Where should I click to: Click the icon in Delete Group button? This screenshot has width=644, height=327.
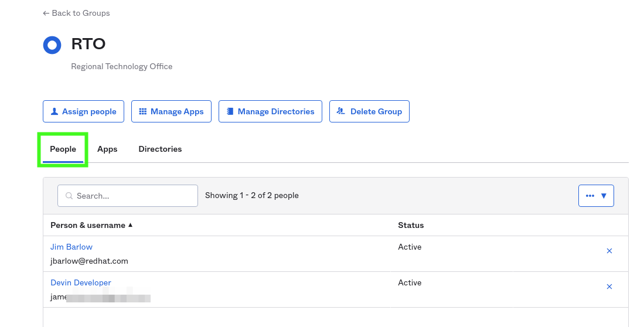(341, 111)
